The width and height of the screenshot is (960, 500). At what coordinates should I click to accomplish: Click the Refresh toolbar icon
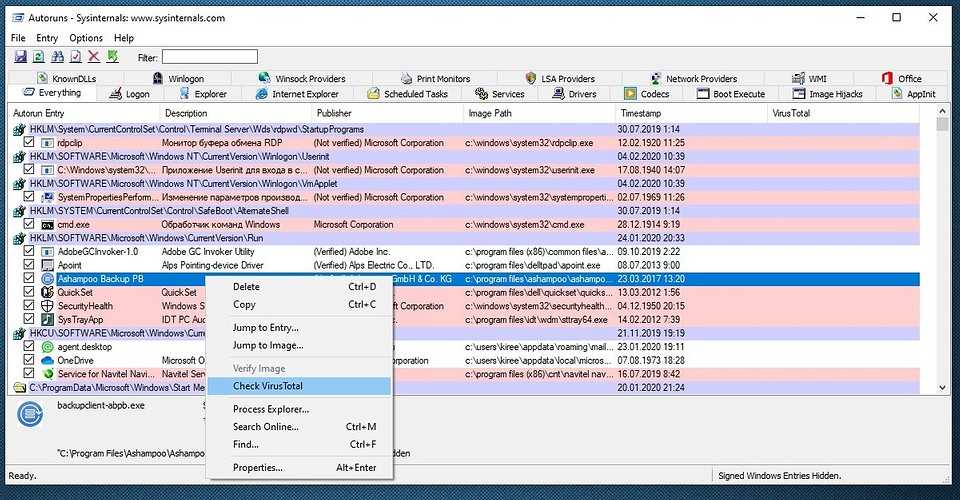[38, 57]
